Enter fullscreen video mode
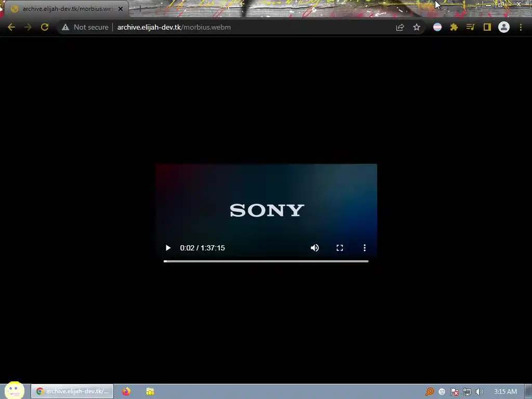Viewport: 532px width, 399px height. coord(340,248)
